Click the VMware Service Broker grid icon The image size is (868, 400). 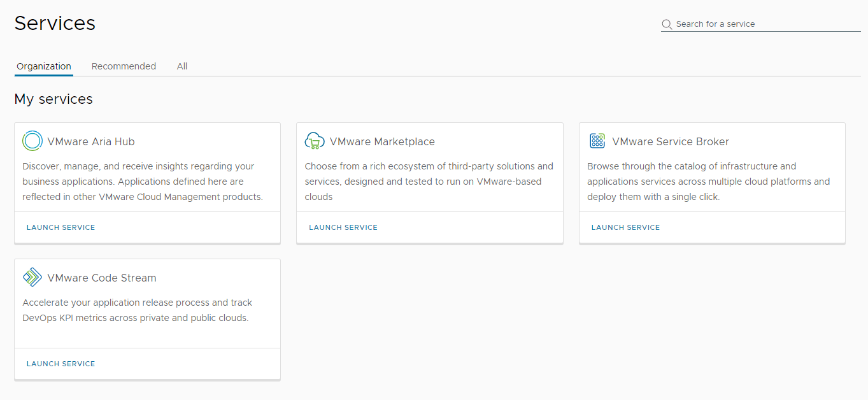pos(597,141)
